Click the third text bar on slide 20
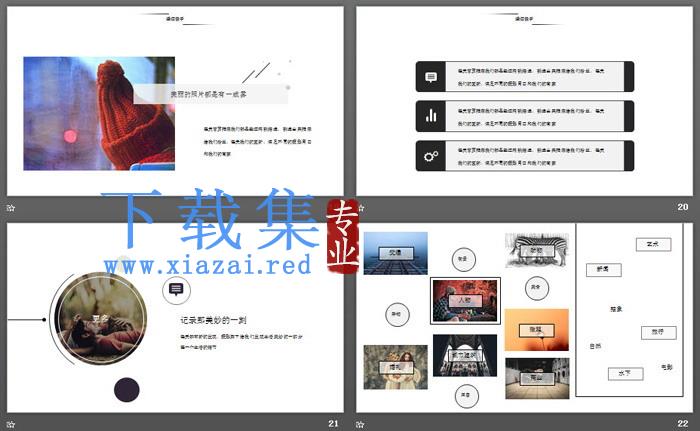 (525, 156)
